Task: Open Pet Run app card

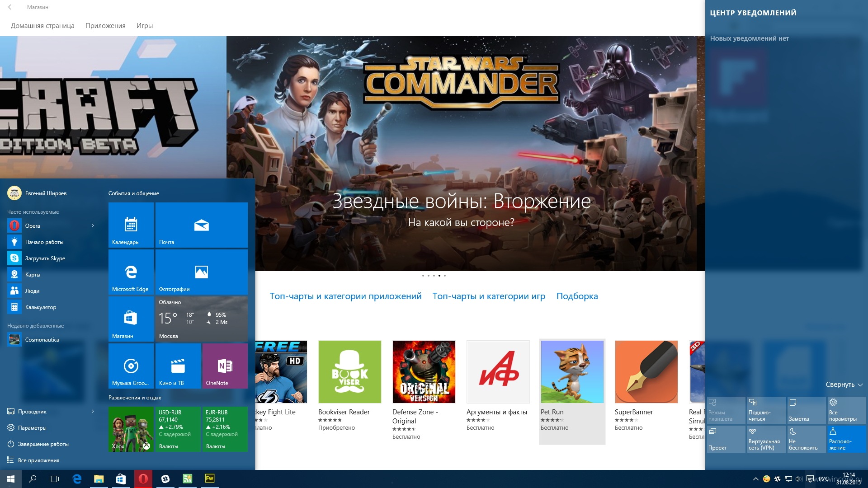Action: pos(572,391)
